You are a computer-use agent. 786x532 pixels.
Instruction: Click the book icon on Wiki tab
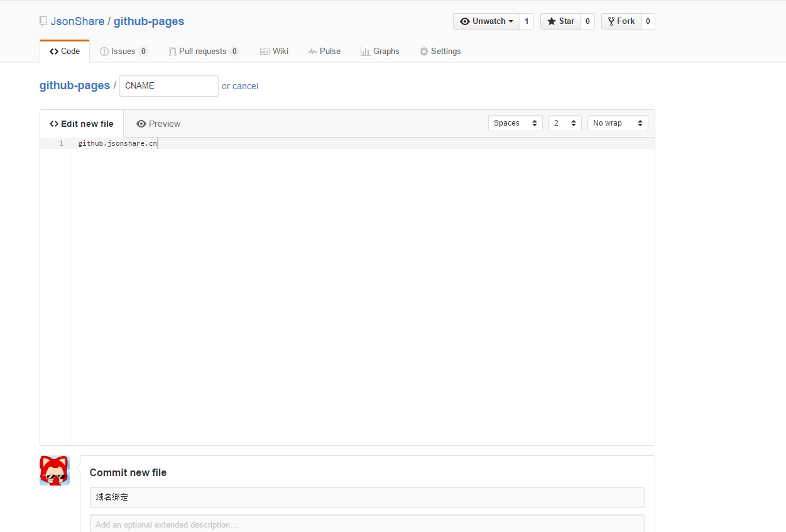(x=265, y=52)
